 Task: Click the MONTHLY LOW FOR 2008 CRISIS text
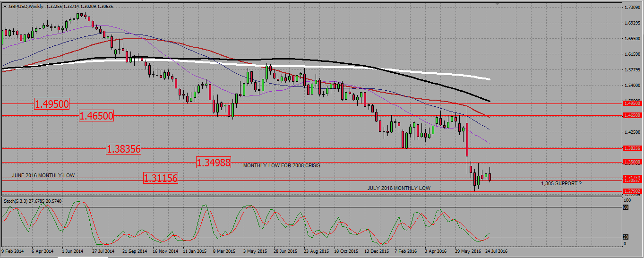tap(282, 166)
